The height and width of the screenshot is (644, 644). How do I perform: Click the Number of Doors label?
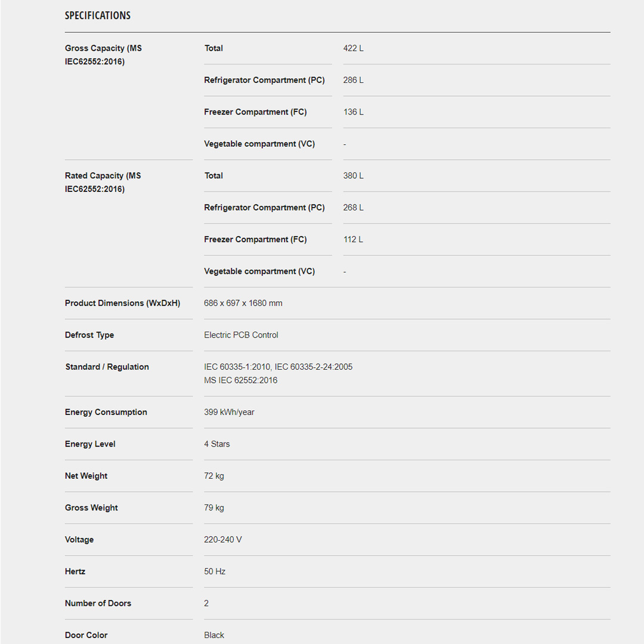tap(98, 603)
